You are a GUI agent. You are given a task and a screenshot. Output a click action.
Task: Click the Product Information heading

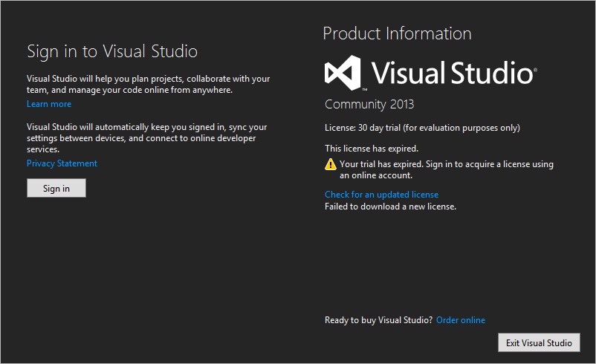pyautogui.click(x=397, y=33)
